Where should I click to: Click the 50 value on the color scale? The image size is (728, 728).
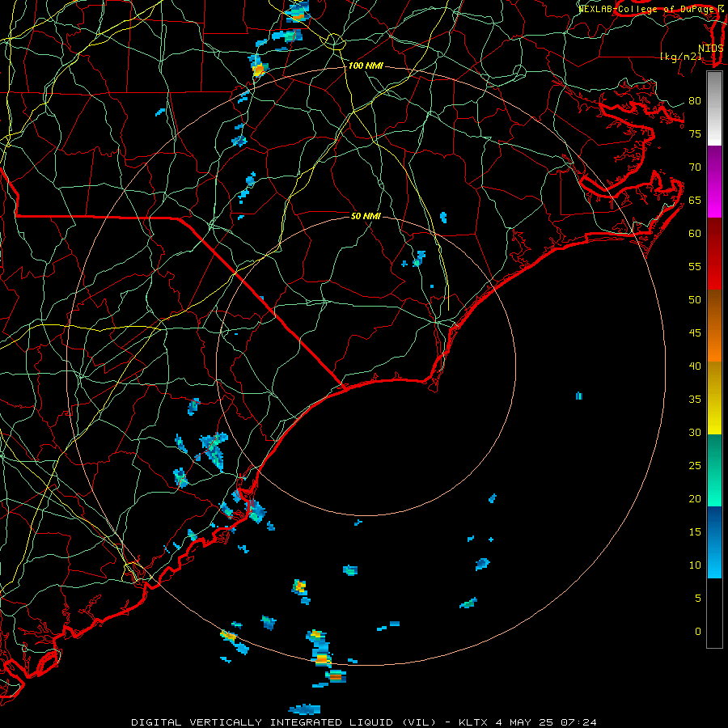pos(695,300)
